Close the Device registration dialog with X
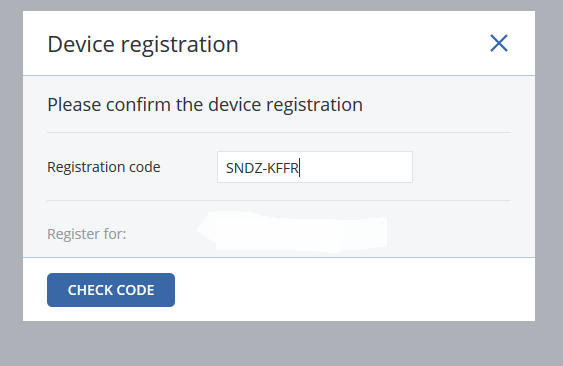The height and width of the screenshot is (366, 563). (499, 43)
